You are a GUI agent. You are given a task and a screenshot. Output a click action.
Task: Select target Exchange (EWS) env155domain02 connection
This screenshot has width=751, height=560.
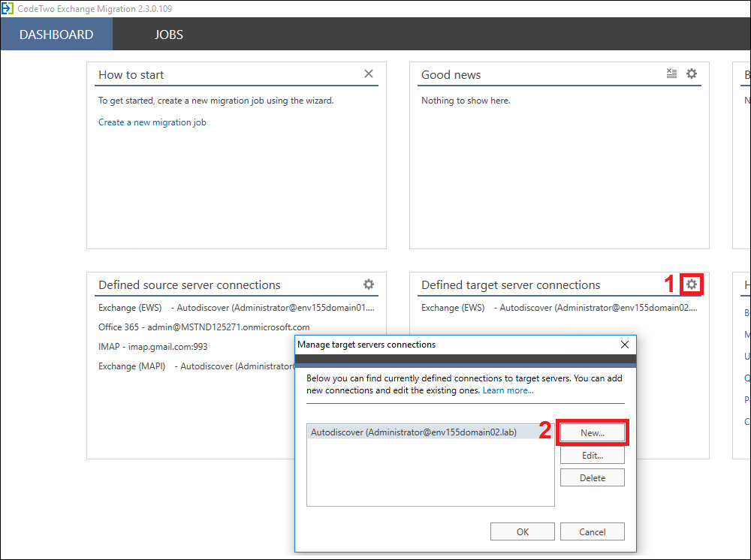tap(559, 308)
